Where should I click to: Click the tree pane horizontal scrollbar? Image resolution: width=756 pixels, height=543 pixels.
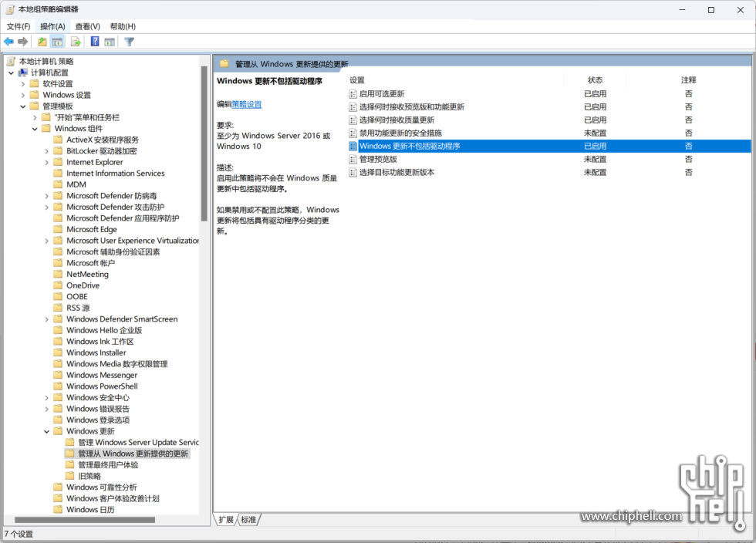point(85,520)
